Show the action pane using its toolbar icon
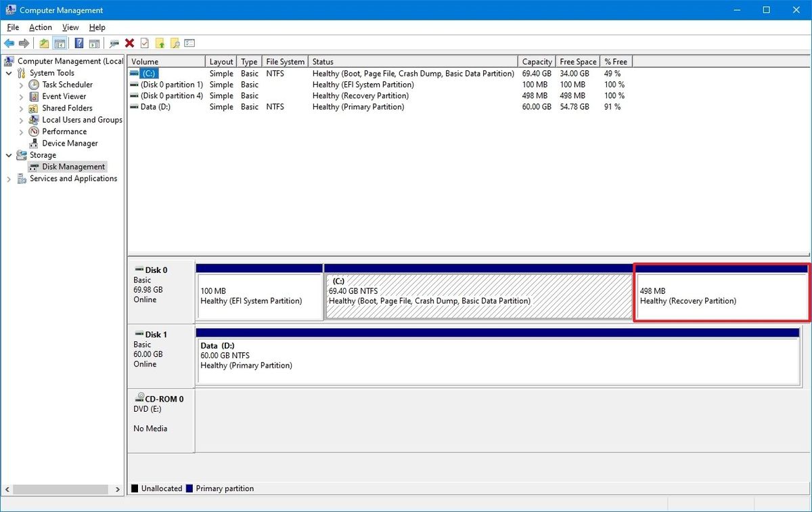This screenshot has width=812, height=512. point(95,43)
